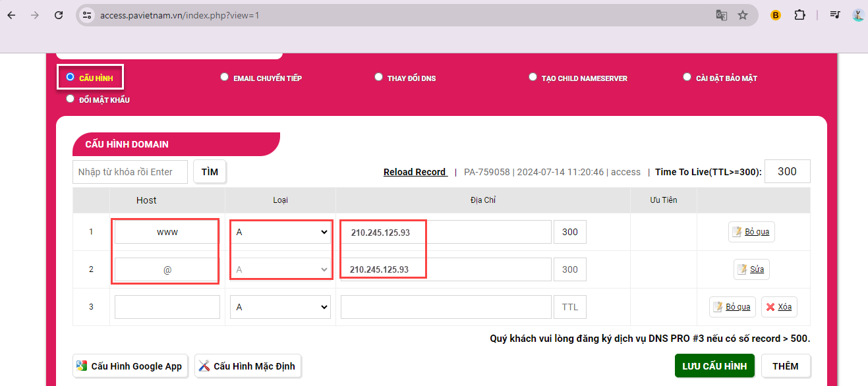
Task: Open the media control icon in toolbar
Action: point(835,15)
